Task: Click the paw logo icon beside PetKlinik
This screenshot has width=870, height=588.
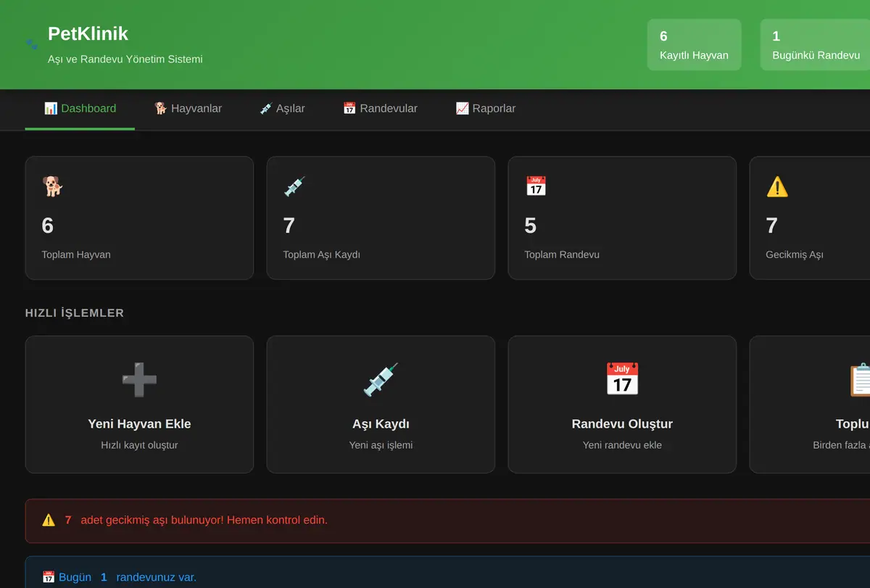Action: 31,44
